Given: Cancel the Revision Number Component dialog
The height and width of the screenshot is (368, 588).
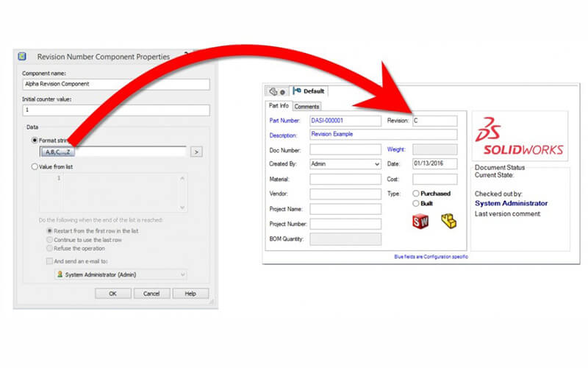Looking at the screenshot, I should (x=151, y=293).
